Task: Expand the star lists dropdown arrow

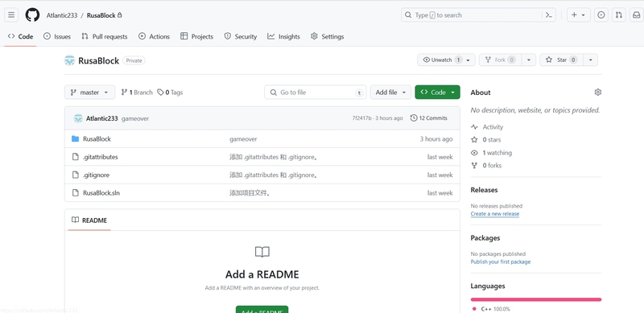Action: point(590,60)
